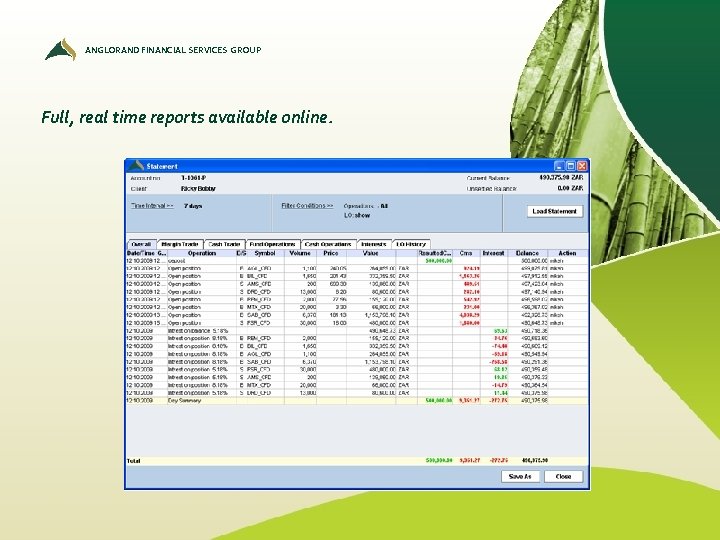720x540 pixels.
Task: Select DRD_CFD in the Open position row
Action: [259, 292]
